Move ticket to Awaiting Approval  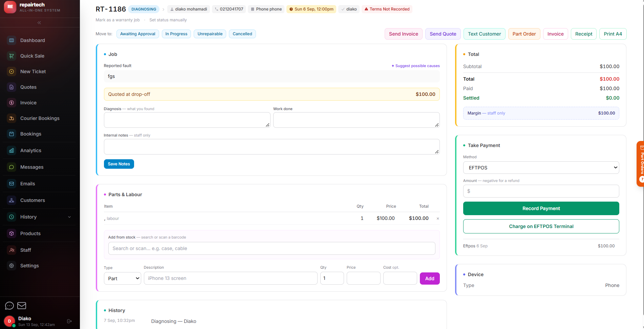pos(137,34)
